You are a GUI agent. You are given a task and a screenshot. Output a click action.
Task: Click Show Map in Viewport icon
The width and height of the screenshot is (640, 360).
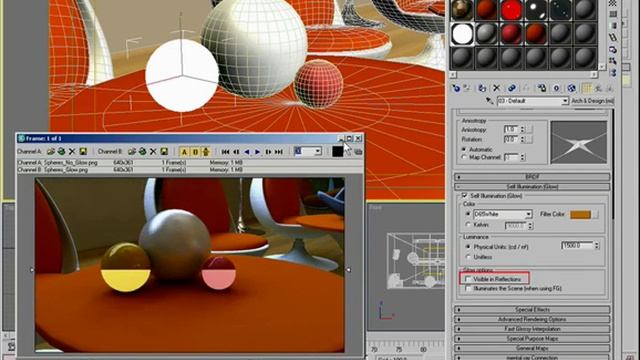pos(571,88)
